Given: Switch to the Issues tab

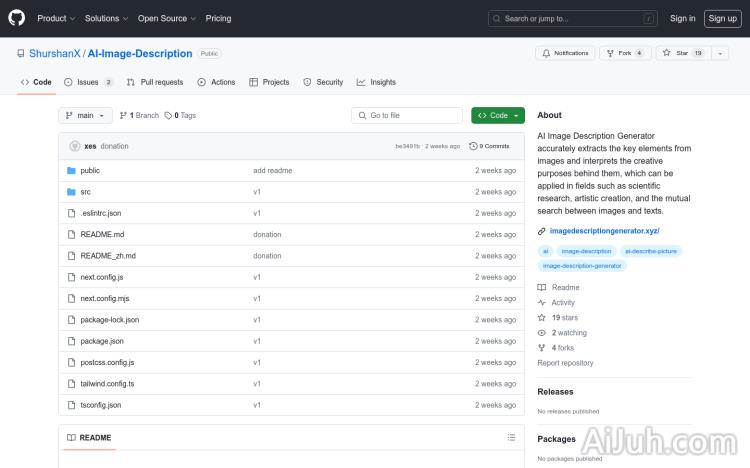Looking at the screenshot, I should [88, 82].
